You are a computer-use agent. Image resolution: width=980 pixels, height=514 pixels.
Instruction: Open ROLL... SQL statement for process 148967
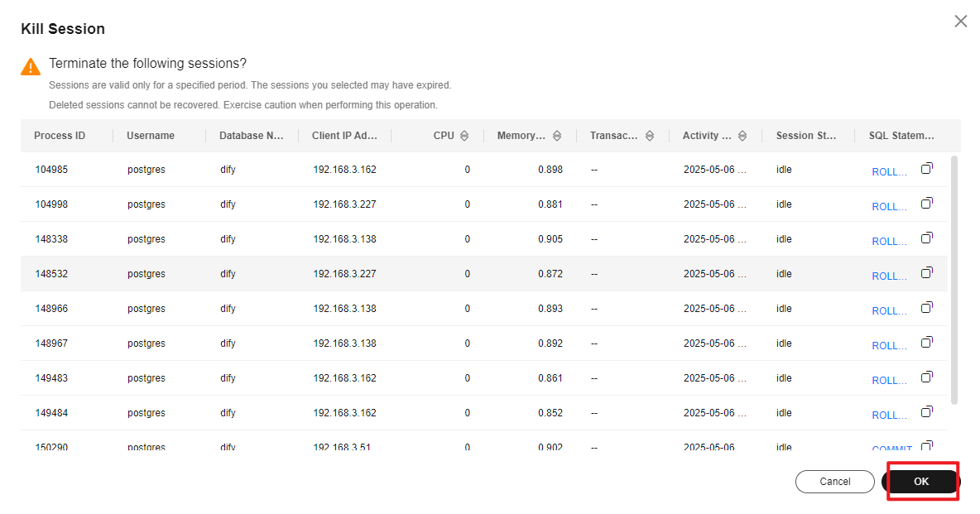tap(890, 346)
